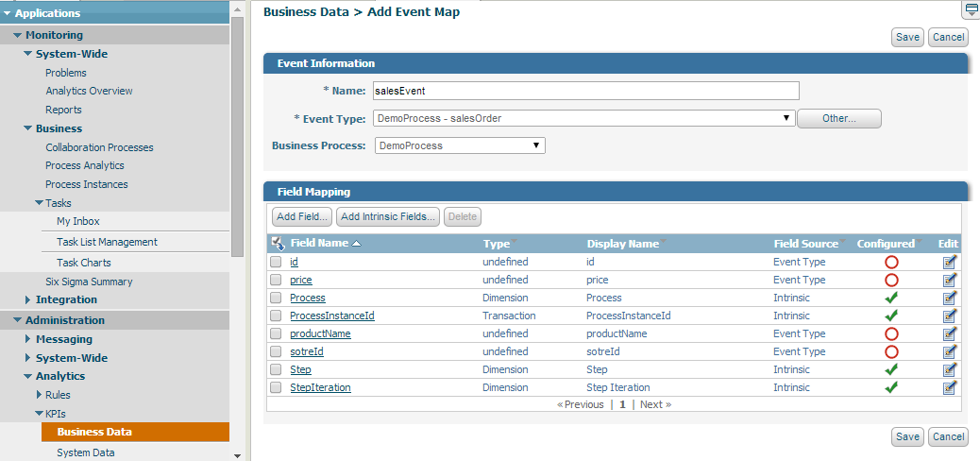Expand the Integration tree node
The height and width of the screenshot is (461, 980).
pos(27,300)
